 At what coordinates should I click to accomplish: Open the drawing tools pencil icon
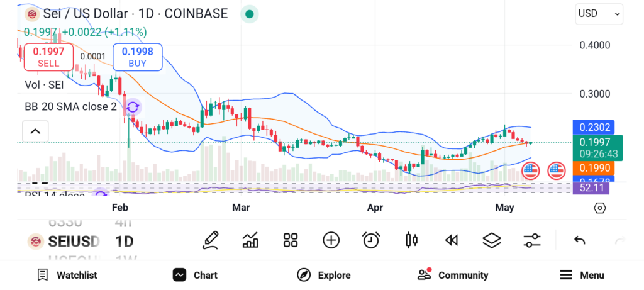[211, 240]
